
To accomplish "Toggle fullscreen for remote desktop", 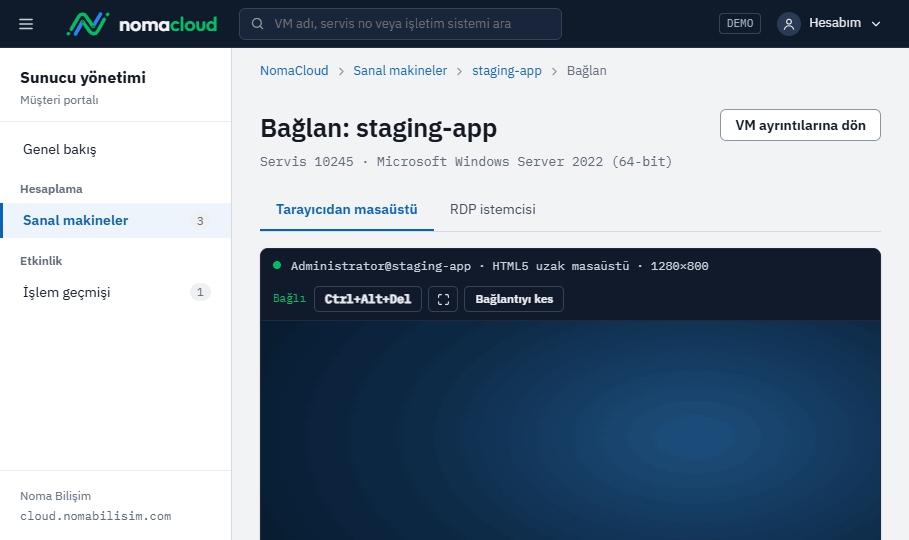I will [443, 299].
